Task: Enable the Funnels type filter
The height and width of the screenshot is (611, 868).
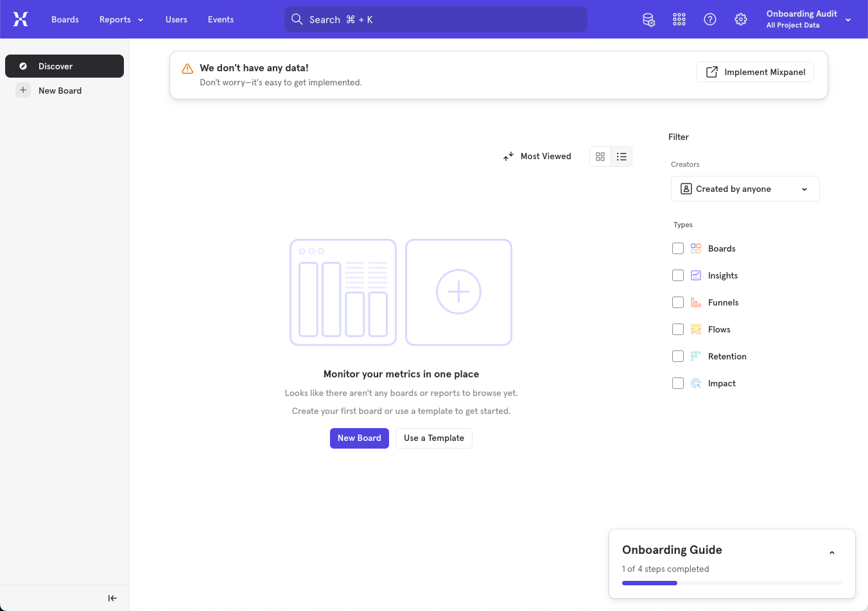Action: [x=677, y=302]
